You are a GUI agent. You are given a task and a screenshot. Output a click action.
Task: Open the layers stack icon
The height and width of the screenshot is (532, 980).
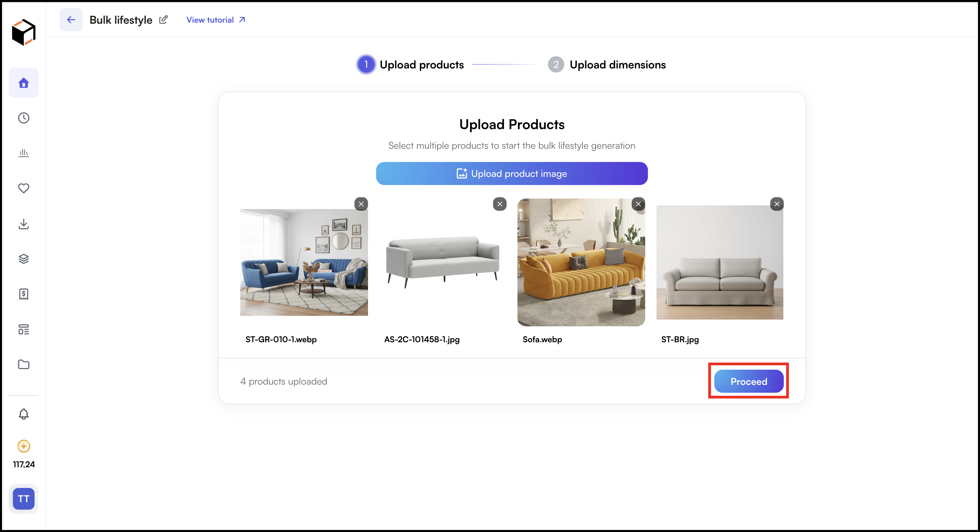pyautogui.click(x=24, y=259)
